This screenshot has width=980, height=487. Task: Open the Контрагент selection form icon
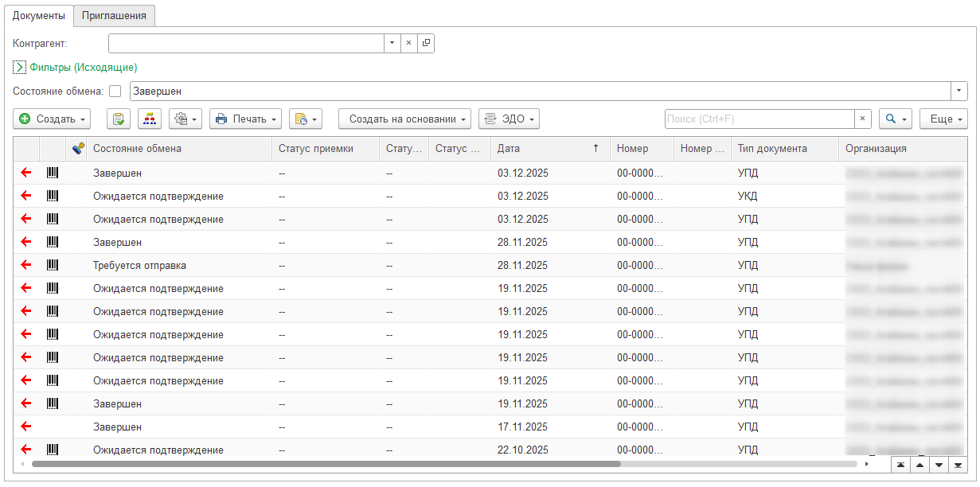pyautogui.click(x=426, y=44)
